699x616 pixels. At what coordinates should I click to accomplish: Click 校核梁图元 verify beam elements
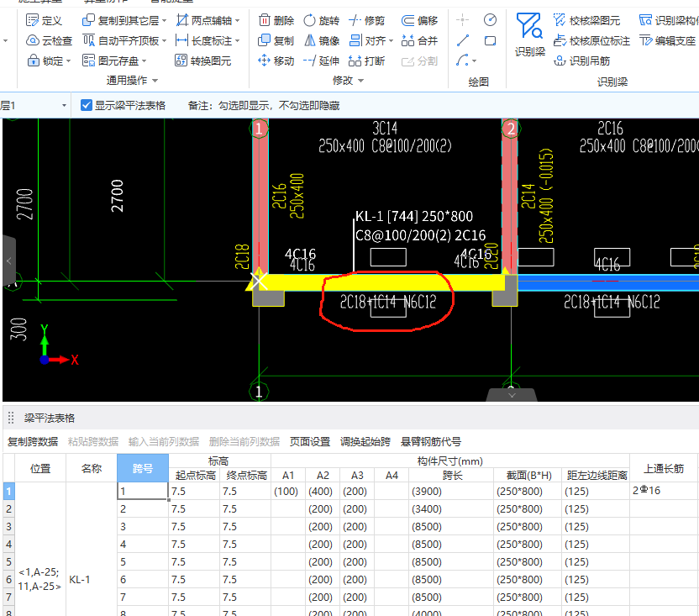coord(586,20)
